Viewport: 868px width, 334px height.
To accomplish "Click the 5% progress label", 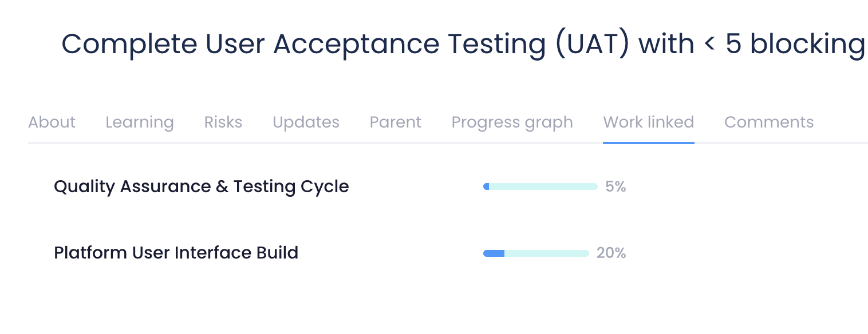I will 616,186.
